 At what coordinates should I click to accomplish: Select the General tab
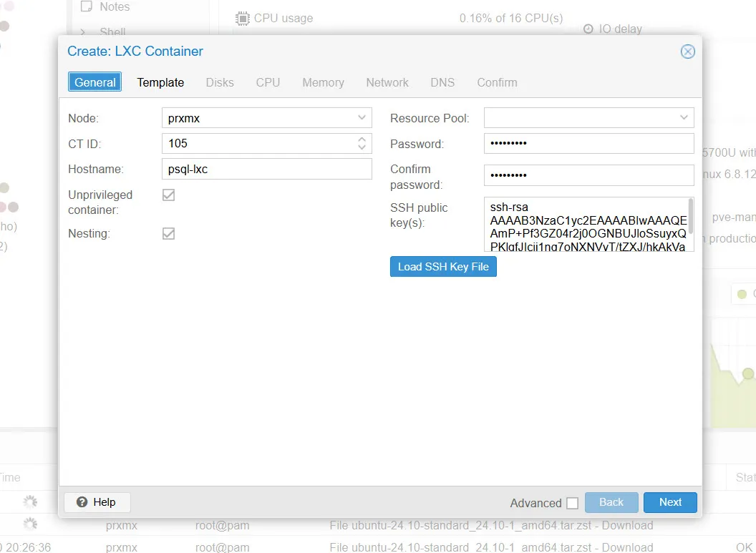coord(95,82)
